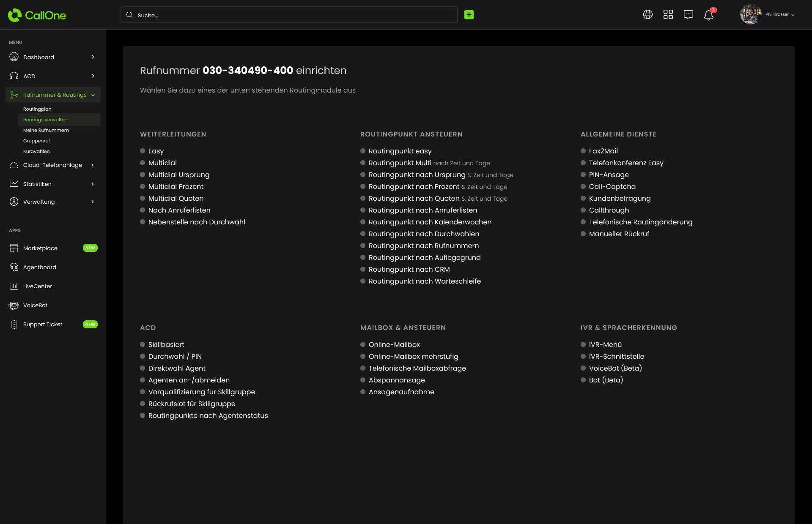This screenshot has height=524, width=812.
Task: Select the Online-Mailbox routing module
Action: coord(394,344)
